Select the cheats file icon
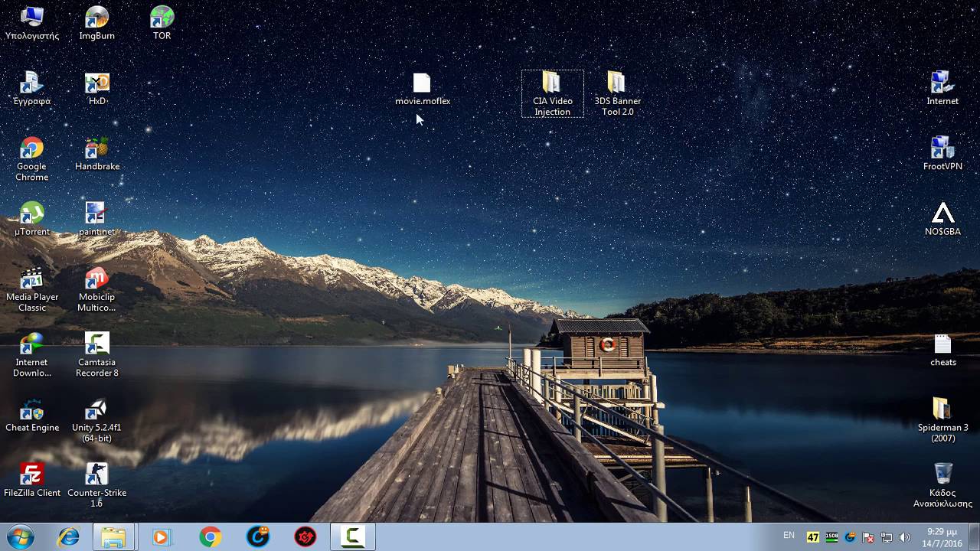This screenshot has width=980, height=551. click(x=942, y=350)
